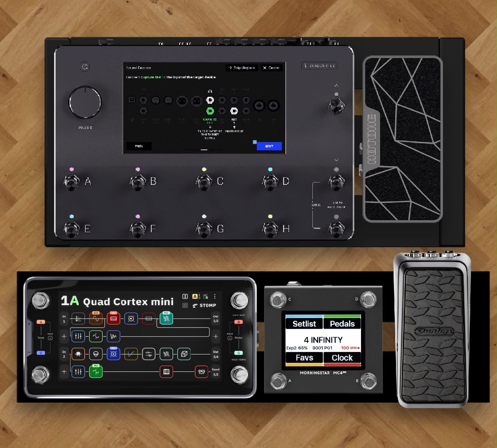Toggle footswitch H on the Quad Cortex
The height and width of the screenshot is (448, 497).
[270, 229]
